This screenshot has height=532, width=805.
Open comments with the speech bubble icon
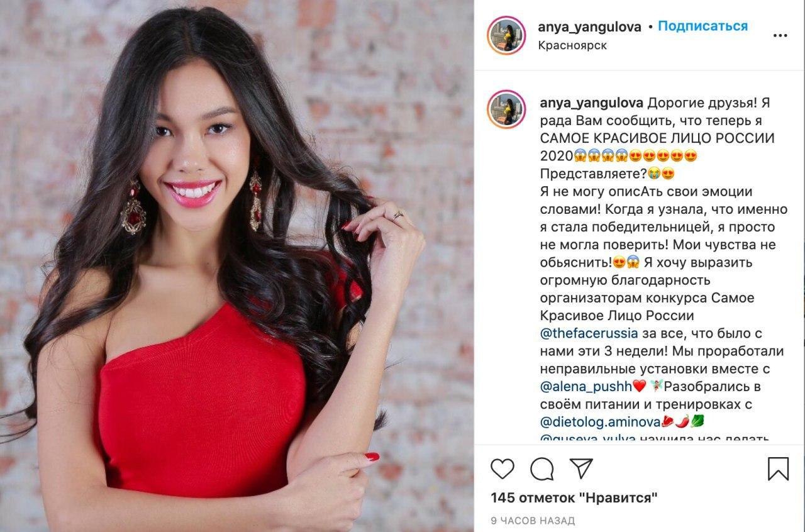pos(541,469)
